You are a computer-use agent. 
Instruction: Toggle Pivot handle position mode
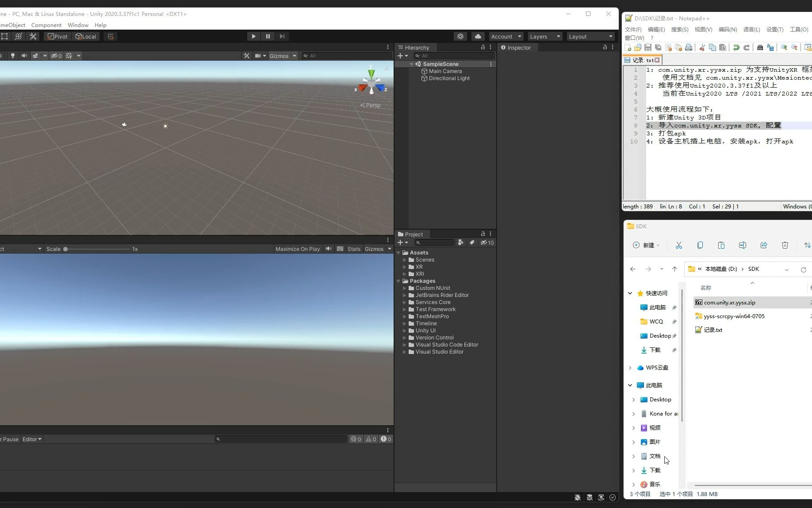coord(57,36)
